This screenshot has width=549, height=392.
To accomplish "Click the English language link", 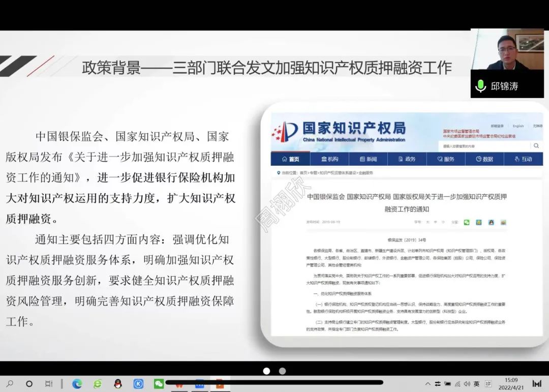I will coord(518,126).
